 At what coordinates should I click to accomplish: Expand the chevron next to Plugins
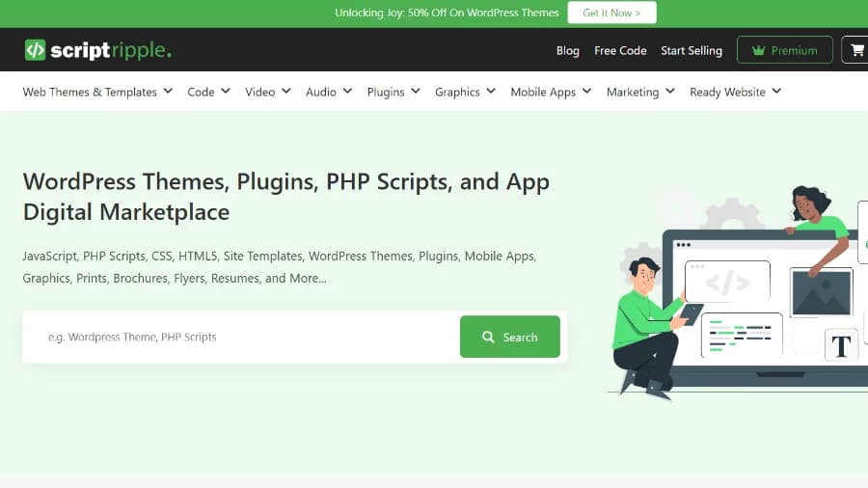coord(415,91)
